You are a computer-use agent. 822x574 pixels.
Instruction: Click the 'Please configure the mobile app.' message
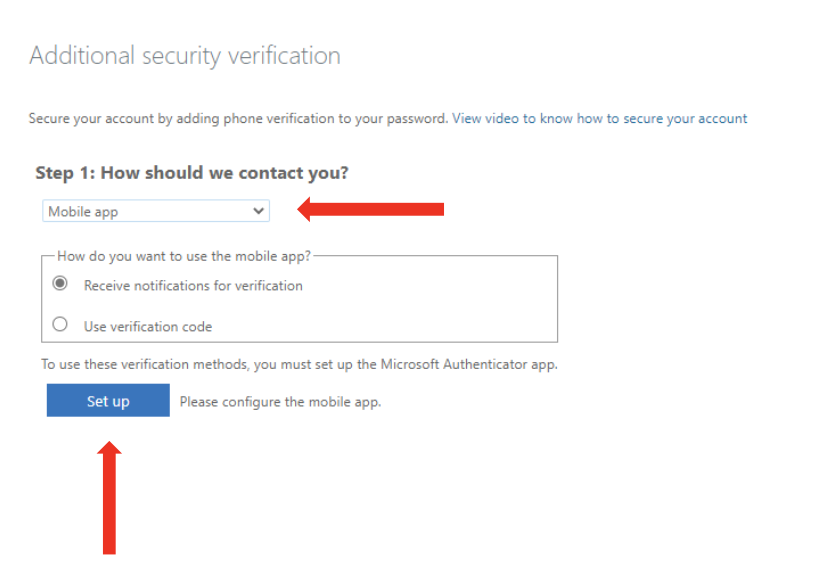click(x=280, y=402)
